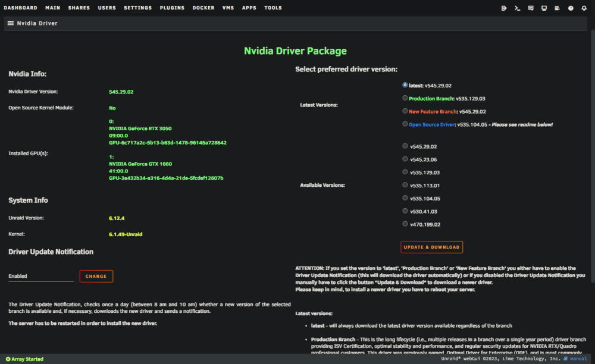This screenshot has height=364, width=595.
Task: Open the VMs menu tab
Action: (228, 8)
